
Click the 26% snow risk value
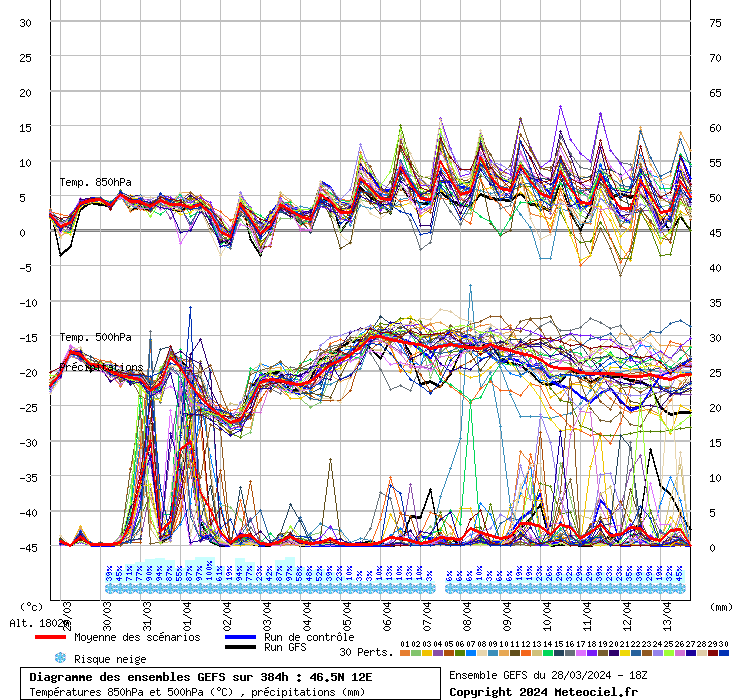coord(549,573)
